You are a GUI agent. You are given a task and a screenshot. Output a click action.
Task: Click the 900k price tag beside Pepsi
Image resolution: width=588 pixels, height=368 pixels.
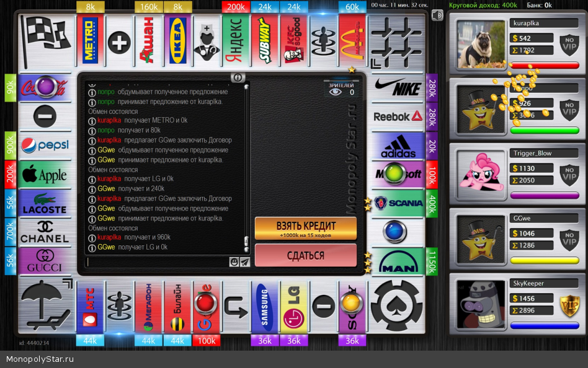(x=10, y=145)
